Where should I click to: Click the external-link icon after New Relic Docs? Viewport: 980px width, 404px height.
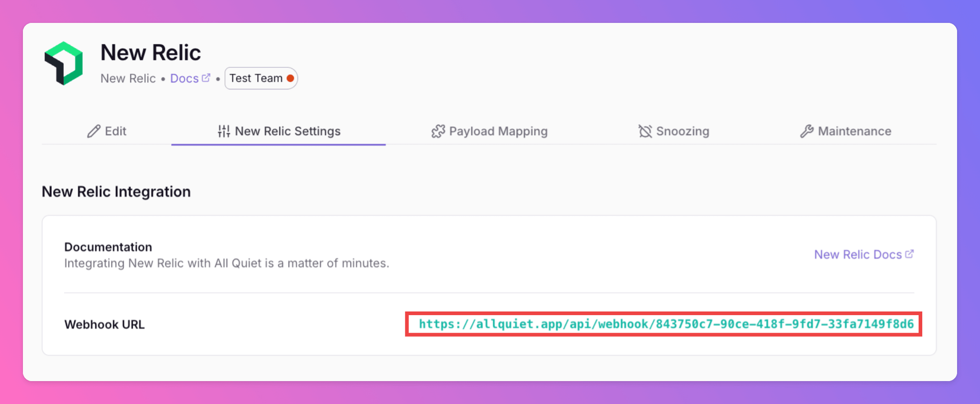(909, 254)
